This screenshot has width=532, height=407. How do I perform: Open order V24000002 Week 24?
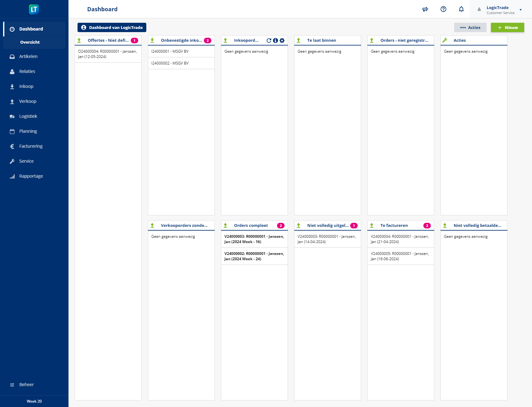254,256
